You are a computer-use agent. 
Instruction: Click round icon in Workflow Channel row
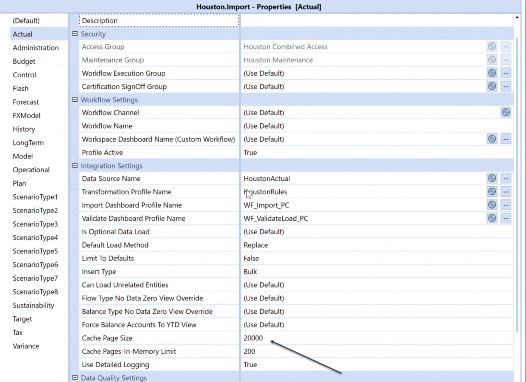(506, 112)
